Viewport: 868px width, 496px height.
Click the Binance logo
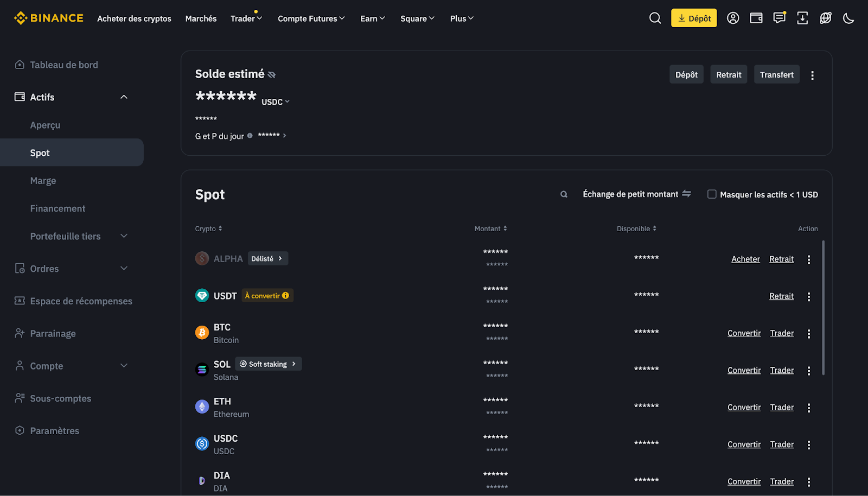[48, 17]
